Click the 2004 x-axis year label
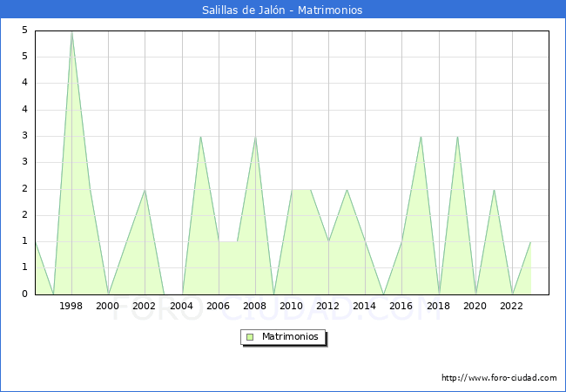The height and width of the screenshot is (392, 566). coord(182,306)
